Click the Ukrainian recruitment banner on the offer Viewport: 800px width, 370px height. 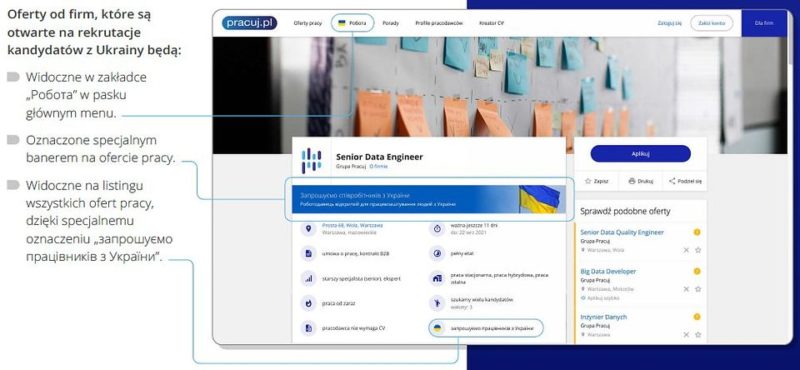pyautogui.click(x=429, y=199)
